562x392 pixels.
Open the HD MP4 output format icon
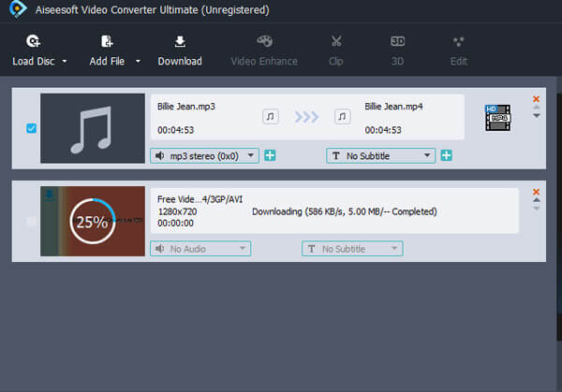coord(498,118)
